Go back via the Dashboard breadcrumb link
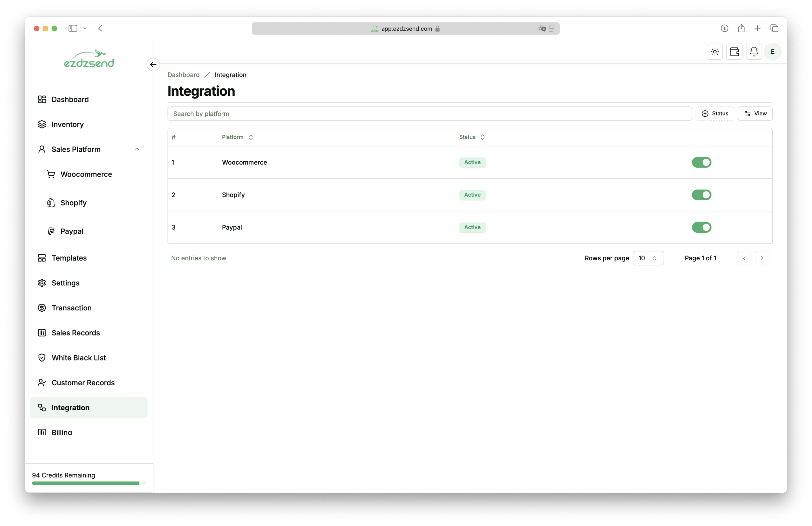The height and width of the screenshot is (526, 812). (183, 75)
